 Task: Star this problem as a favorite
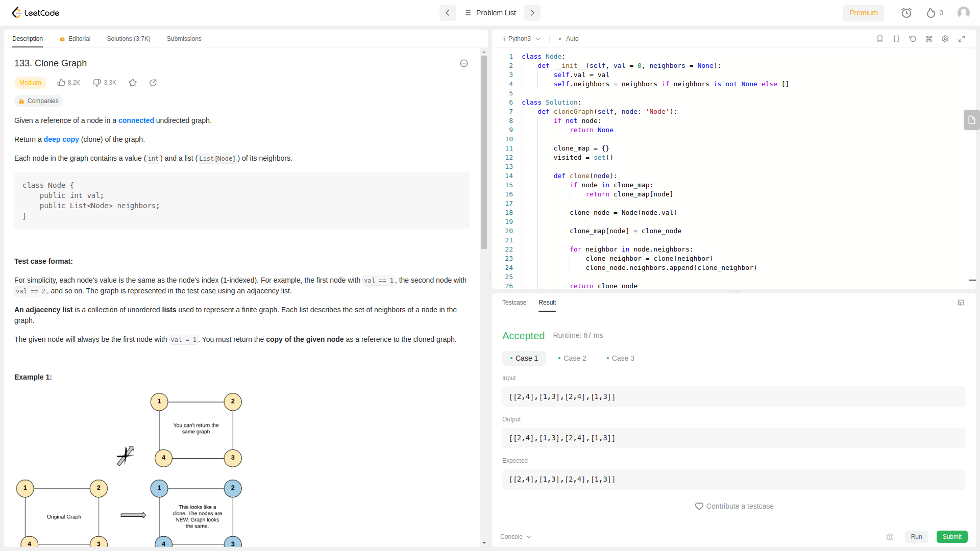click(133, 83)
